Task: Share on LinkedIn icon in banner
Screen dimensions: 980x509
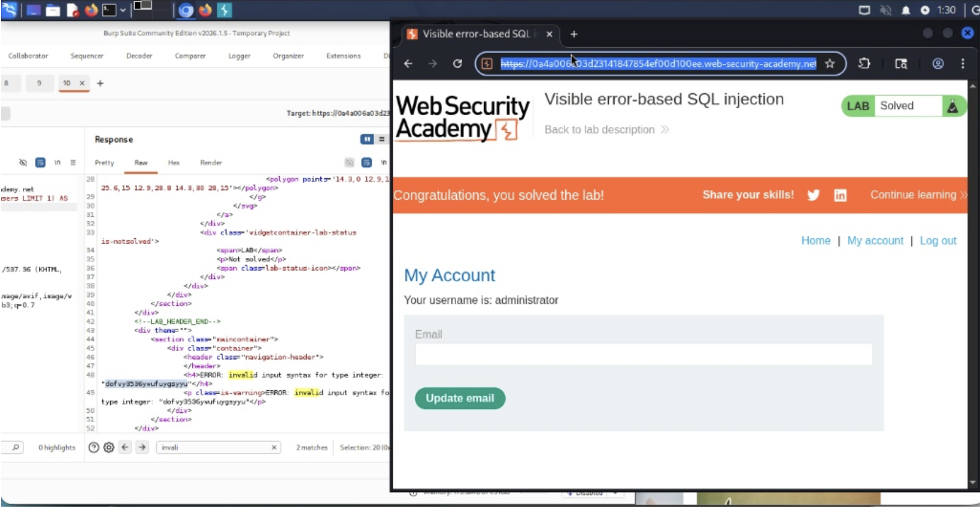Action: (x=840, y=195)
